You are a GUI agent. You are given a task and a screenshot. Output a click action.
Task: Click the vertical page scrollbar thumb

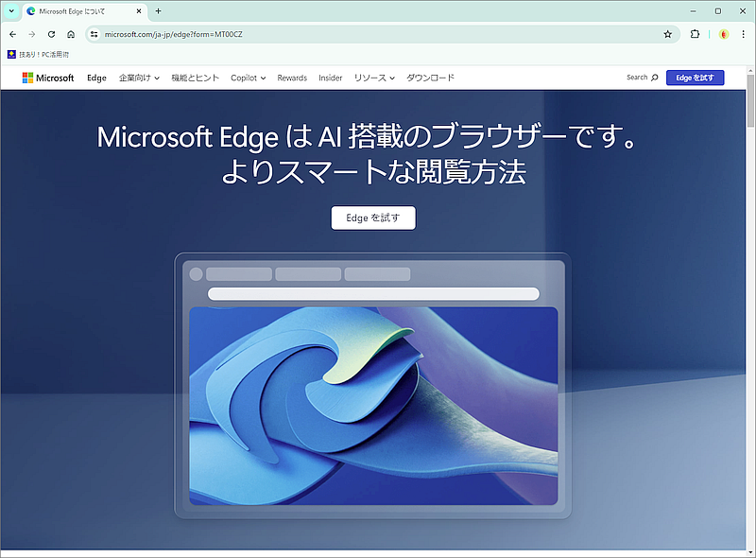(750, 100)
